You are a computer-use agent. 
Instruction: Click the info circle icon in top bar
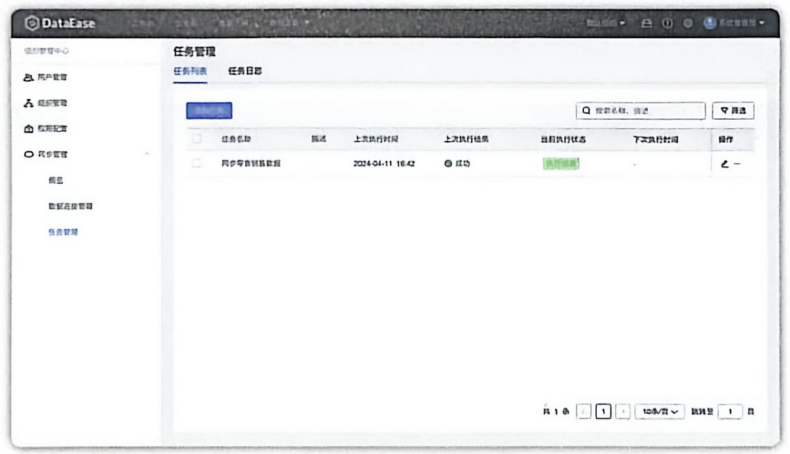[x=667, y=23]
